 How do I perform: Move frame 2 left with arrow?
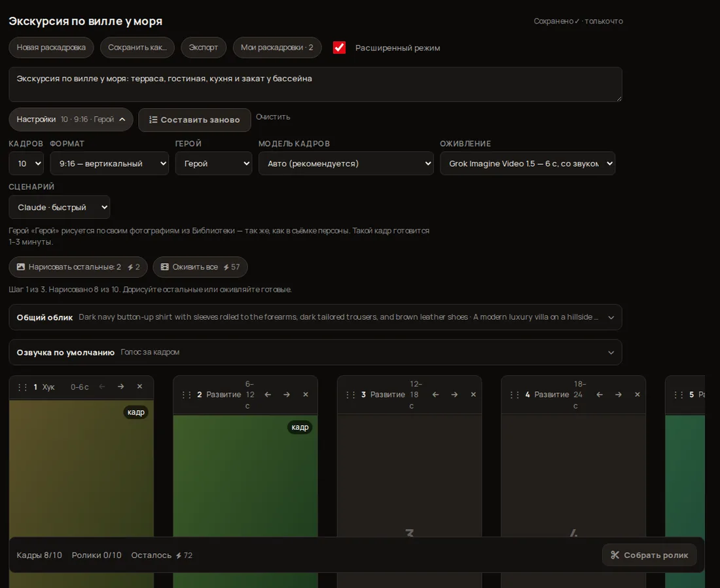coord(268,394)
